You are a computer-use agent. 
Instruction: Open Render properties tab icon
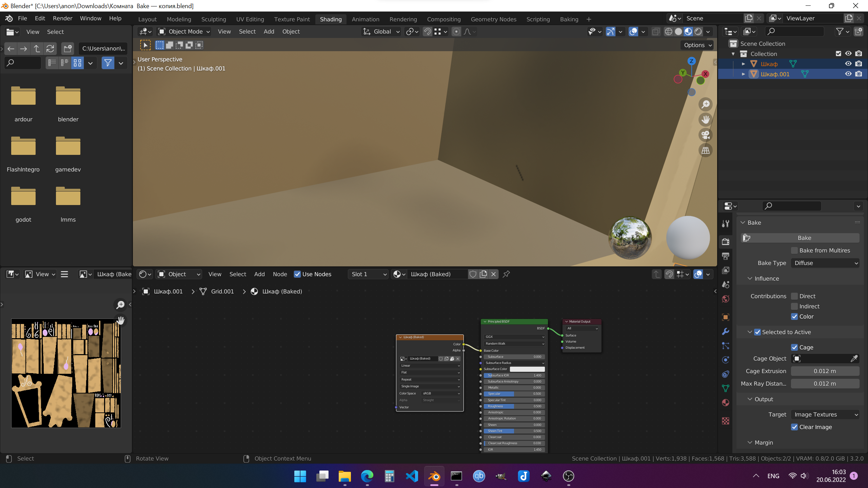pyautogui.click(x=726, y=242)
